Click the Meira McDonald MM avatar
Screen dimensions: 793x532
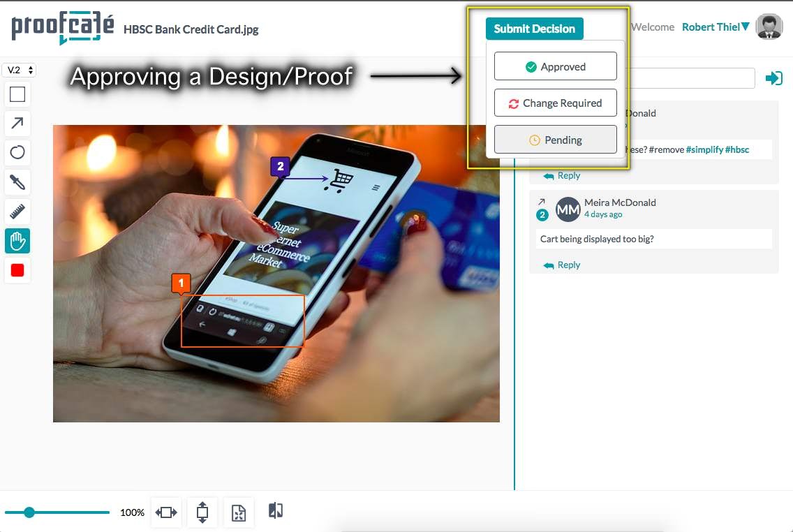(x=568, y=209)
